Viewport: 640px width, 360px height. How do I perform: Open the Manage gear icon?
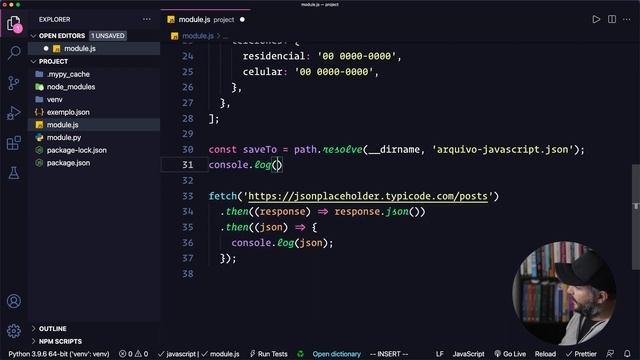tap(14, 331)
